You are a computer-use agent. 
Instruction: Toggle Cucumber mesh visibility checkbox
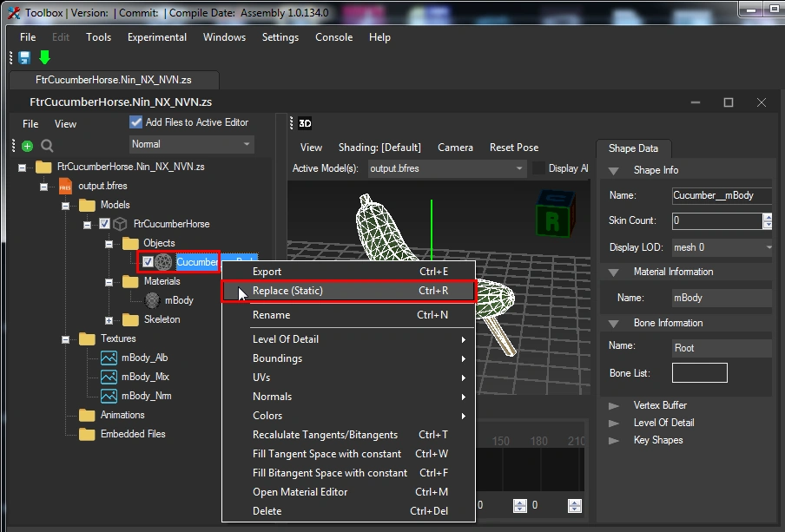(x=148, y=262)
